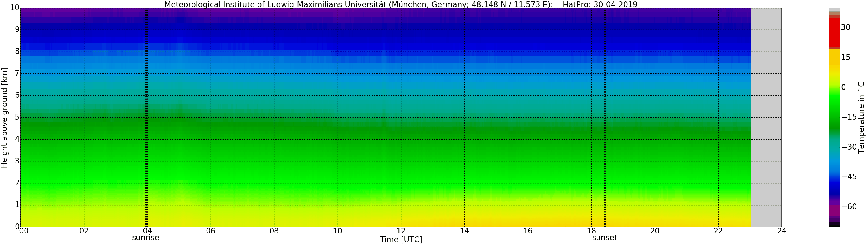This screenshot has width=868, height=245.
Task: Select the −45 tick on the colorbar
Action: tap(849, 177)
